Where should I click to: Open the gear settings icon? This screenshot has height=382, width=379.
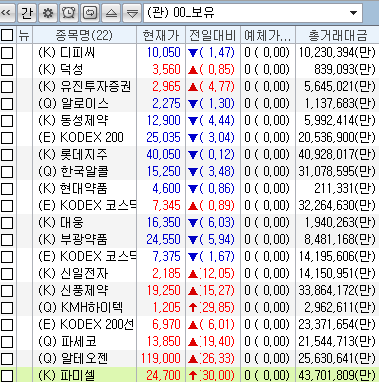pos(48,13)
